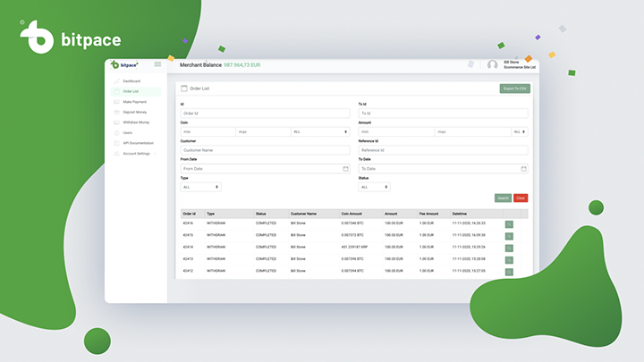Toggle the hamburger menu beside bitpace logo
Image resolution: width=644 pixels, height=362 pixels.
pos(157,64)
